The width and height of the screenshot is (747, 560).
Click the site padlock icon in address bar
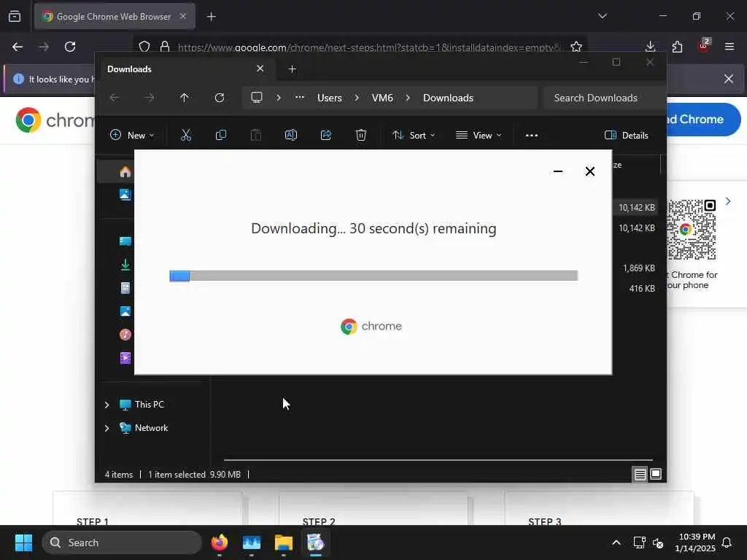click(x=165, y=47)
